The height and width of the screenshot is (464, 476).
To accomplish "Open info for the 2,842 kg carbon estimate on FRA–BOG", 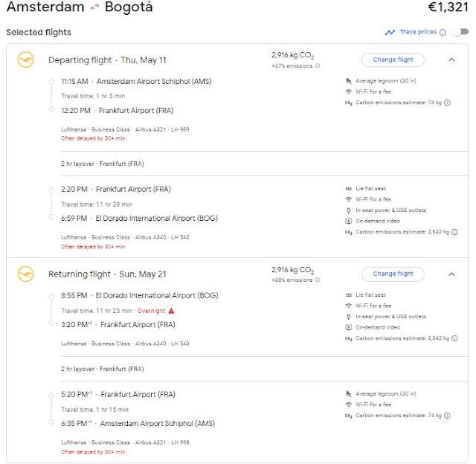I will (x=454, y=232).
